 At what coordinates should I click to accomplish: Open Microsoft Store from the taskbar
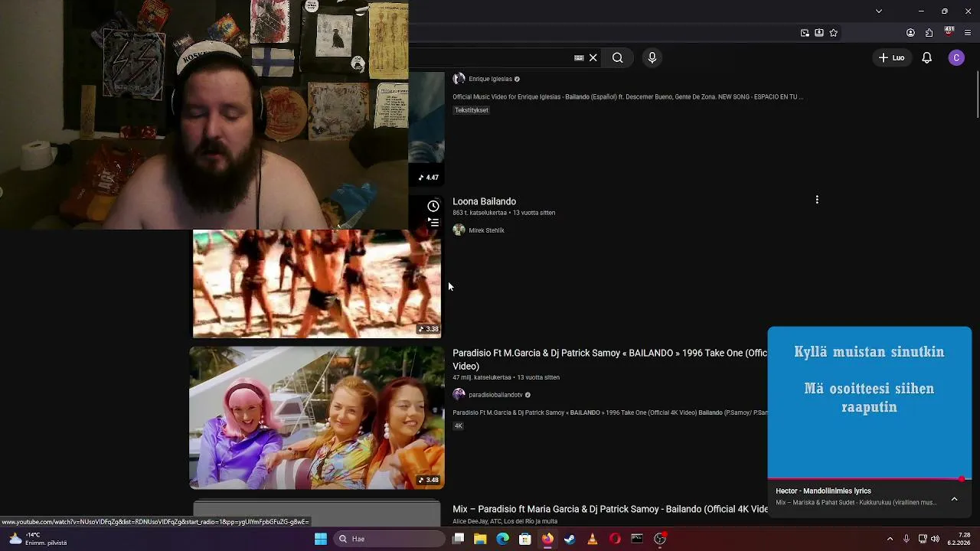point(525,539)
